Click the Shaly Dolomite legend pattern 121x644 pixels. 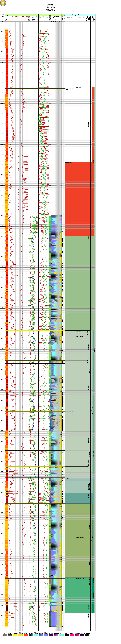[x=46, y=635]
